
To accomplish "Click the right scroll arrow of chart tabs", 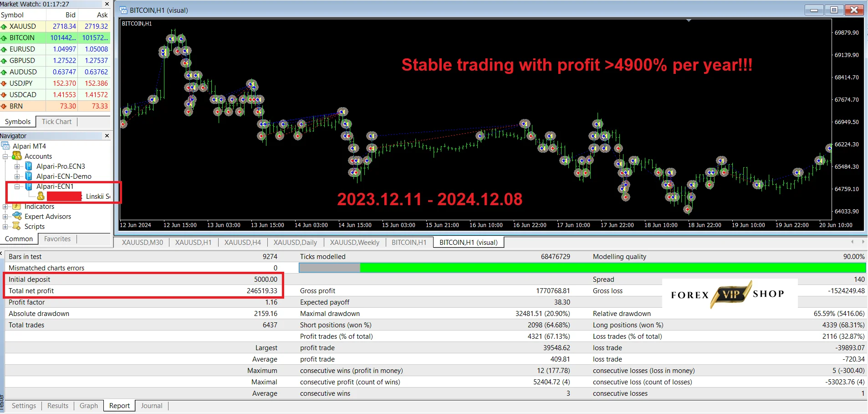I will point(863,242).
